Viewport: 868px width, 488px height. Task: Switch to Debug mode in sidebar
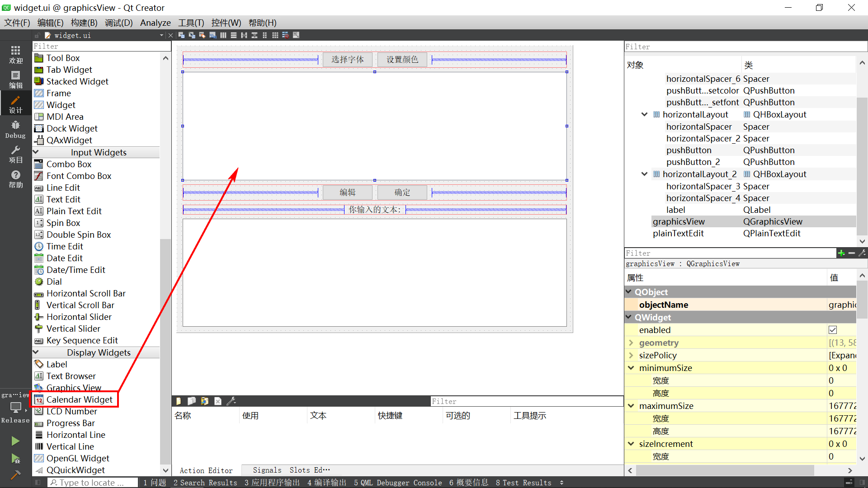coord(15,129)
